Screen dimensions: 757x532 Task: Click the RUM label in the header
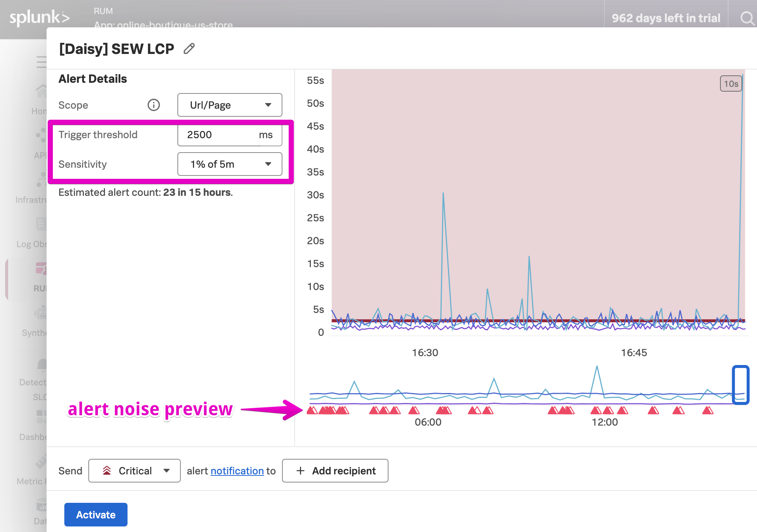click(x=103, y=11)
